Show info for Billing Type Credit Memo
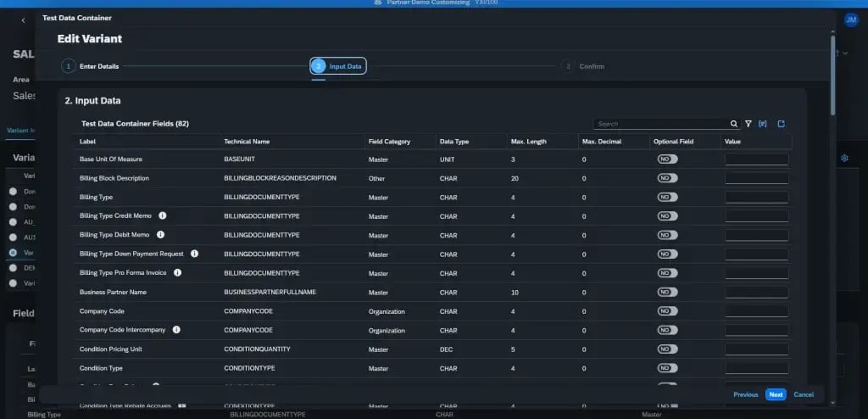Viewport: 868px width, 419px height. tap(162, 215)
